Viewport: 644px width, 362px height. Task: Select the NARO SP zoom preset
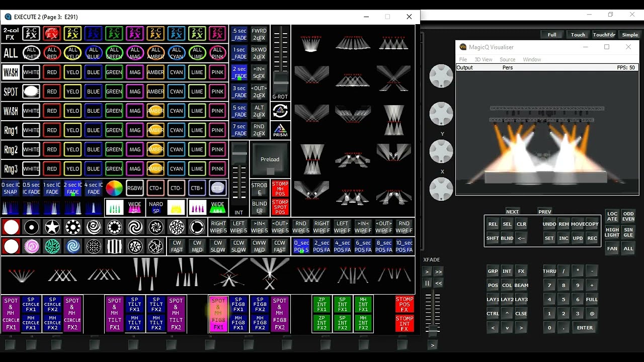click(155, 208)
